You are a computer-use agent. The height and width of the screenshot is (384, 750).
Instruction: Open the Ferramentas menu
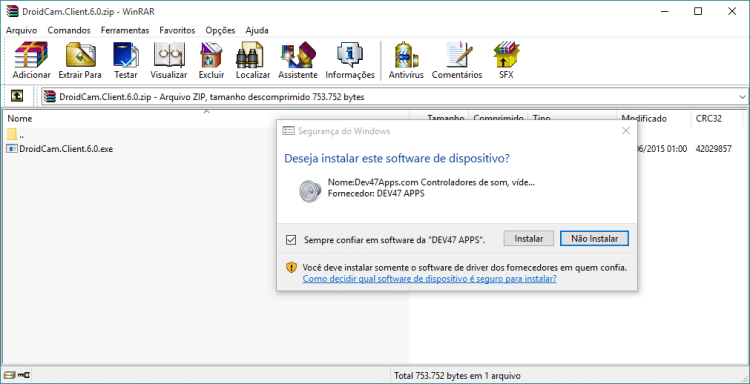click(x=125, y=30)
